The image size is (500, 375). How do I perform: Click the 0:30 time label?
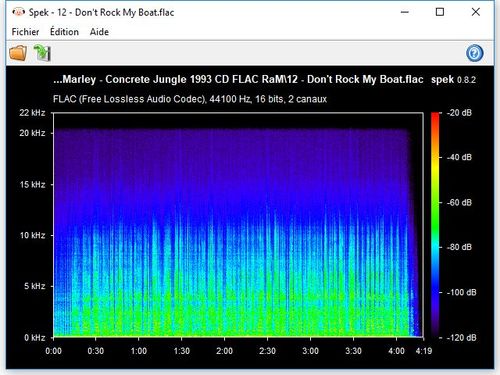coord(96,351)
